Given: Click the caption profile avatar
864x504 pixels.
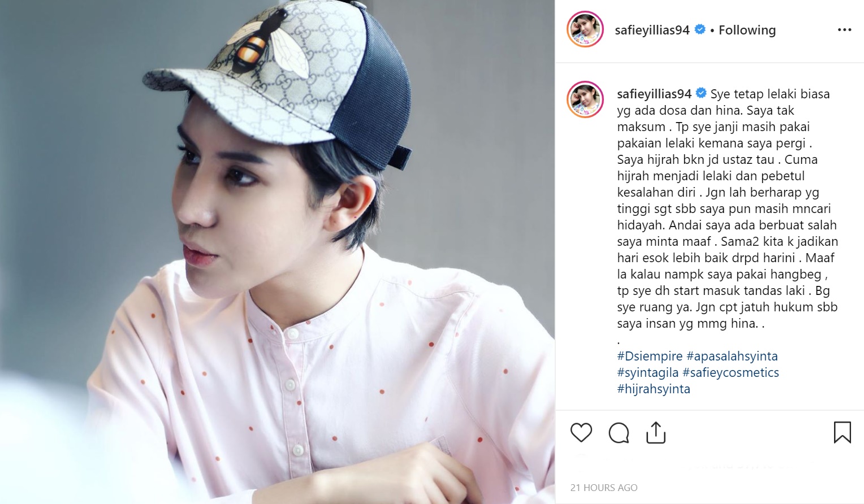Looking at the screenshot, I should tap(585, 99).
